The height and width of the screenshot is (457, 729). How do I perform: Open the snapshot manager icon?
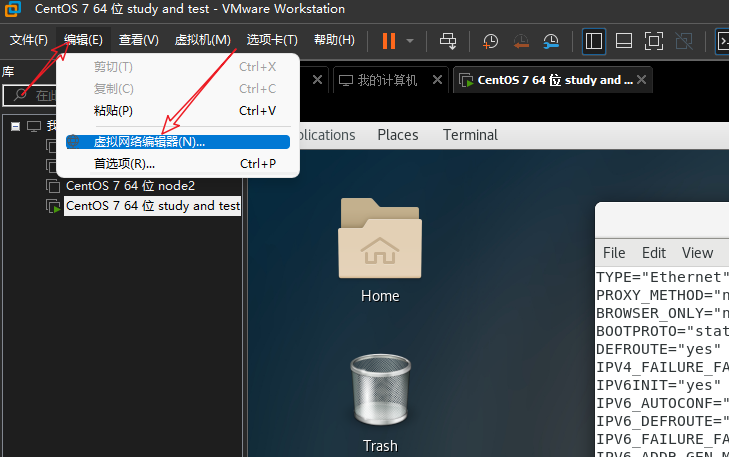(551, 41)
